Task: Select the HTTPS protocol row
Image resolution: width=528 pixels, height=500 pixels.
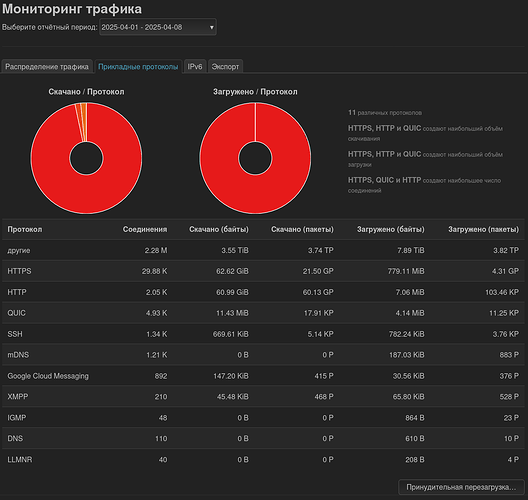Action: point(263,271)
